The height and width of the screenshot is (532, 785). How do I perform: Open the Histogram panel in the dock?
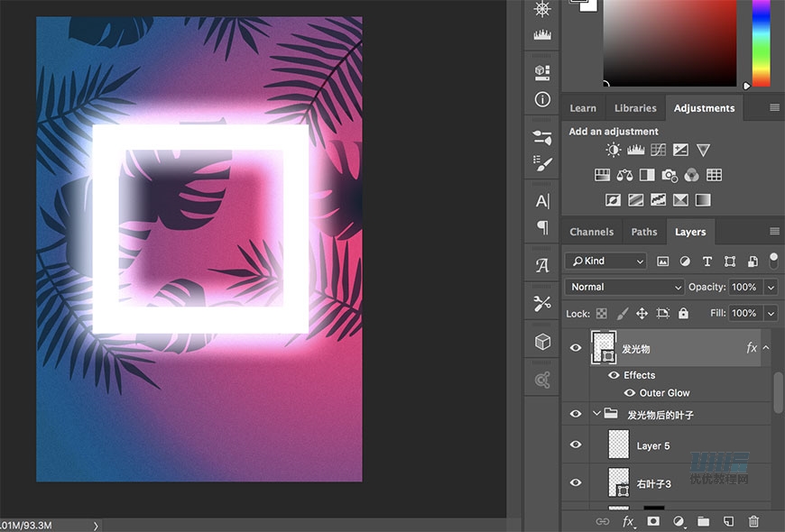tap(542, 35)
